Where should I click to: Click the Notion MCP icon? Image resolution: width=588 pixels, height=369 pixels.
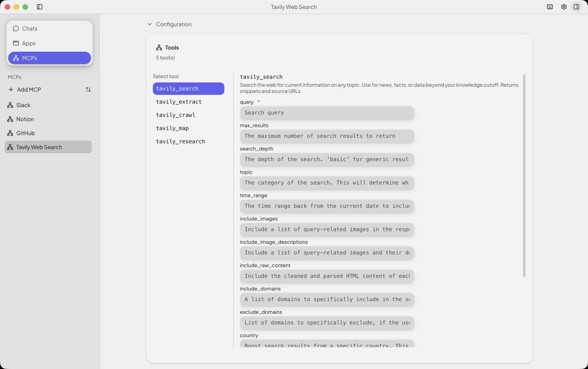[x=10, y=119]
